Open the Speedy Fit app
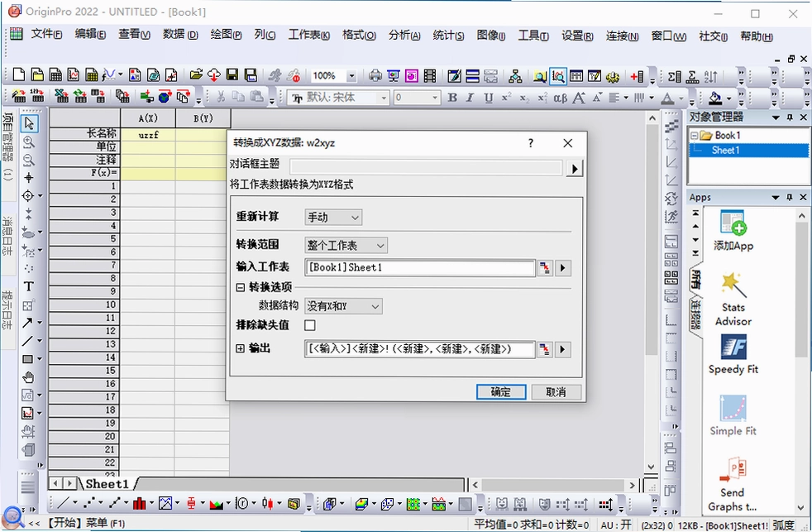The image size is (812, 532). coord(733,354)
